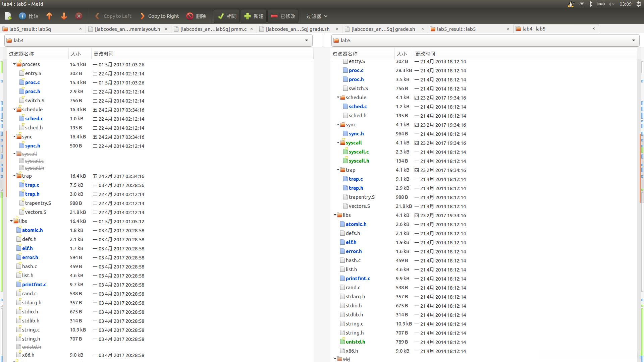Click the new comparison document icon
Image resolution: width=644 pixels, height=362 pixels.
coord(8,16)
